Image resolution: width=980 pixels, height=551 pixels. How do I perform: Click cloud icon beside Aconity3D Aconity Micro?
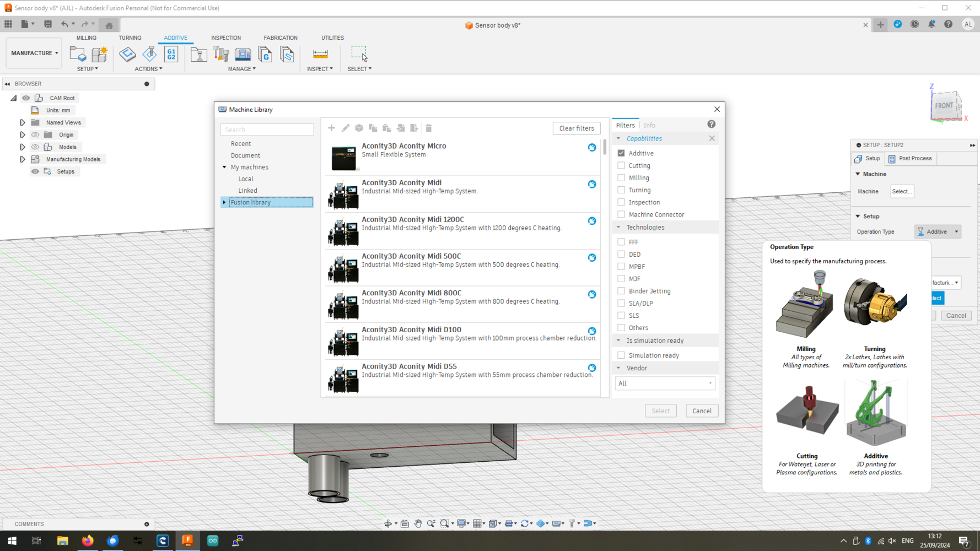pos(592,148)
